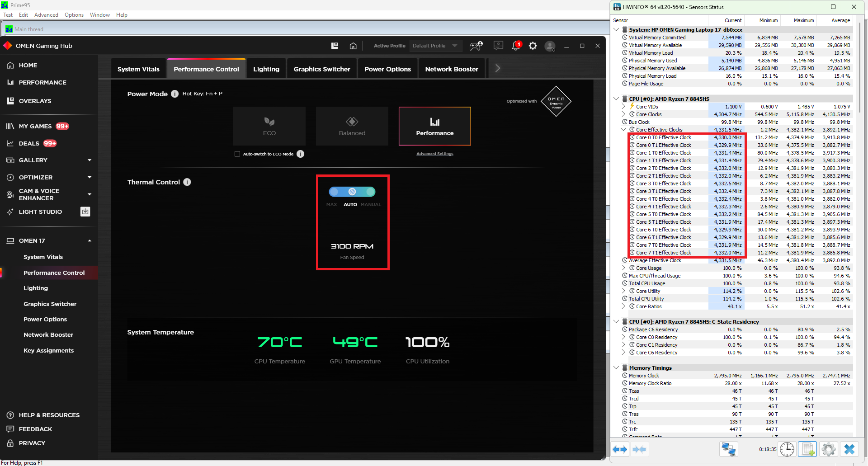The image size is (868, 466).
Task: Open the gamepad profile icon
Action: (476, 46)
